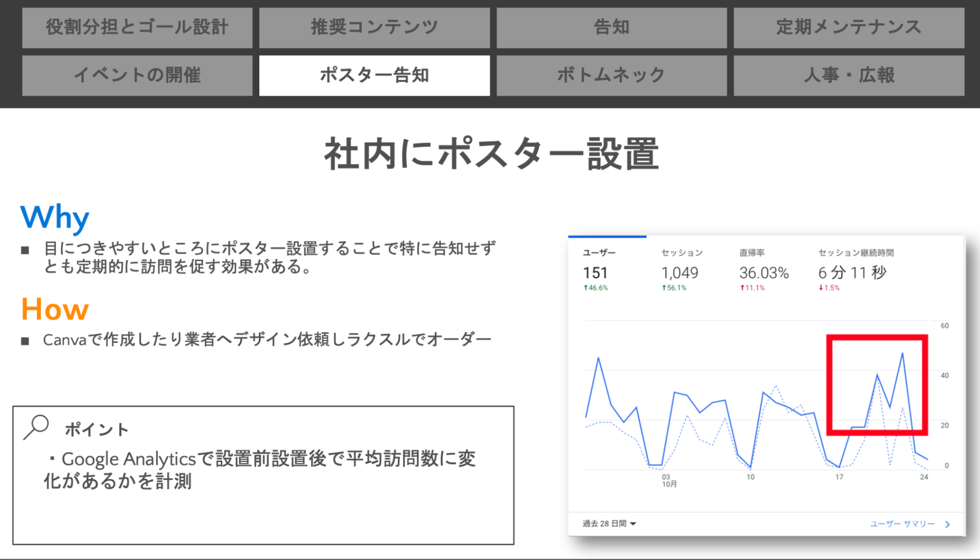
Task: Switch to the 告知 tab
Action: pos(611,27)
